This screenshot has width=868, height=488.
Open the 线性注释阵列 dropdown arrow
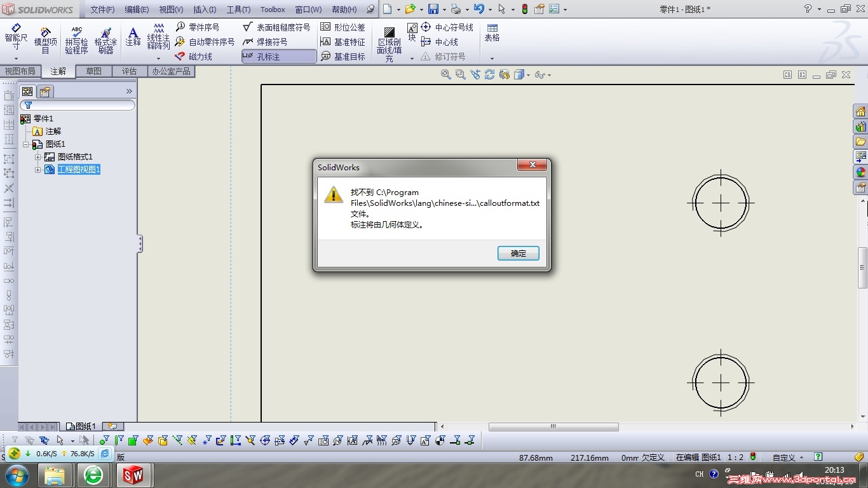(159, 58)
